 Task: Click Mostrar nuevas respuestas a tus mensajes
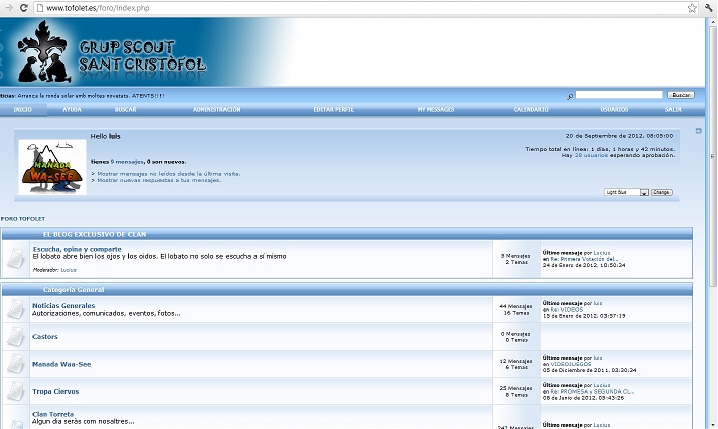point(159,180)
